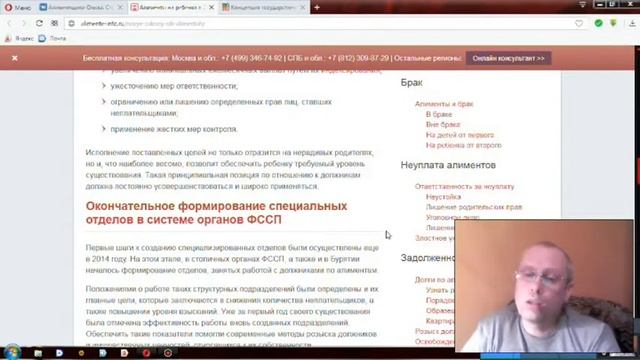The width and height of the screenshot is (640, 360).
Task: Go back with the browser back arrow
Action: coord(10,23)
